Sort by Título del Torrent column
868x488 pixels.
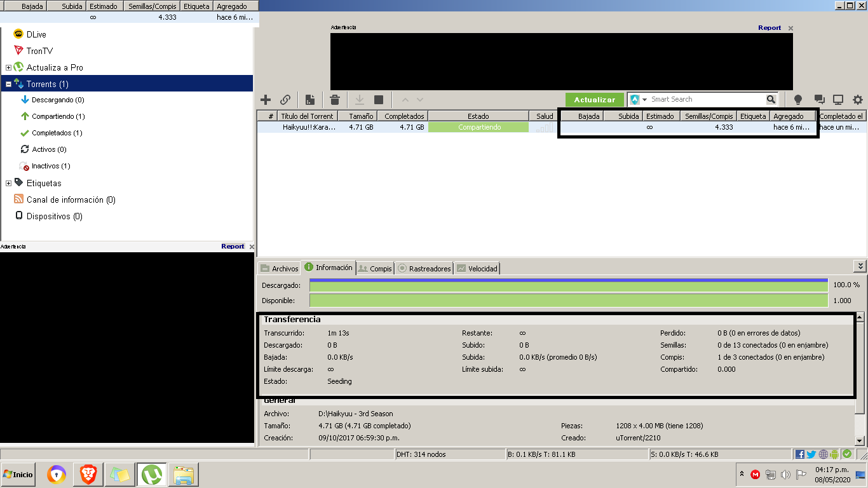308,116
